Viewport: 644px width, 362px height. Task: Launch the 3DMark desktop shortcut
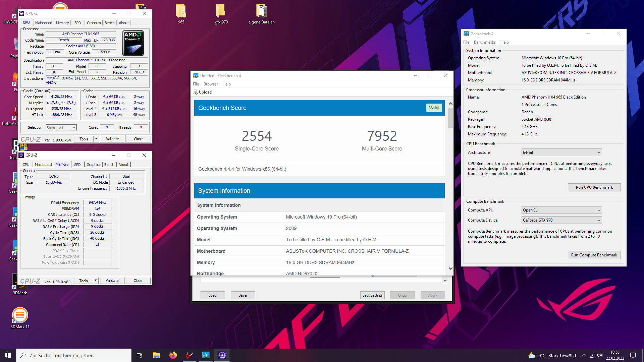coord(20,284)
